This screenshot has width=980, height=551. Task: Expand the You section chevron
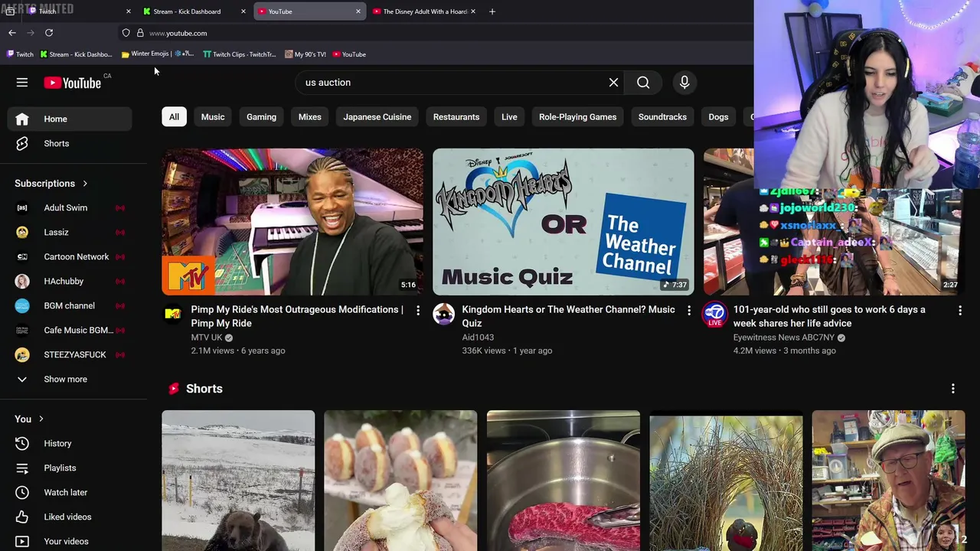tap(41, 419)
